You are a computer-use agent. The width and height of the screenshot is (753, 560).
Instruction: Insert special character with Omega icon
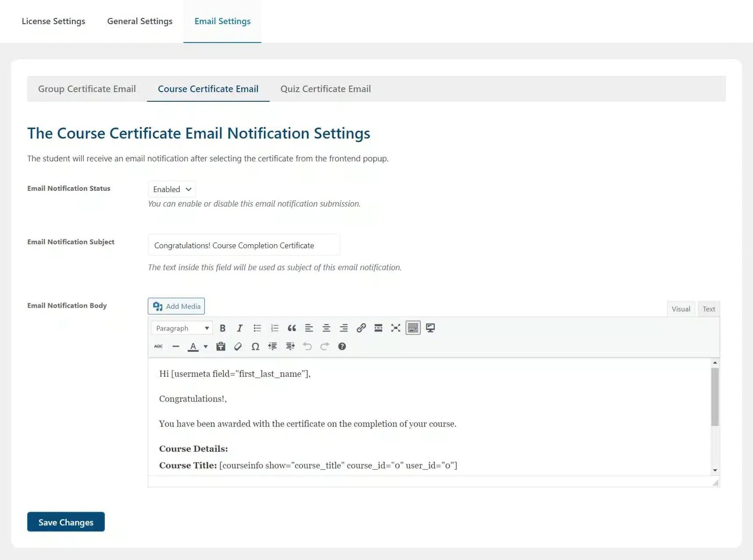coord(255,346)
